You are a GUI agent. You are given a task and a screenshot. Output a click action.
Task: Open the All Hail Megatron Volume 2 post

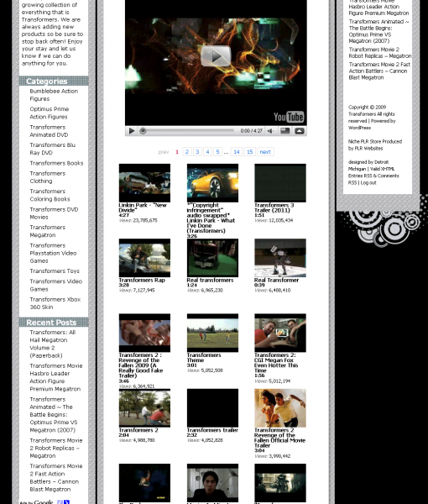coord(53,344)
